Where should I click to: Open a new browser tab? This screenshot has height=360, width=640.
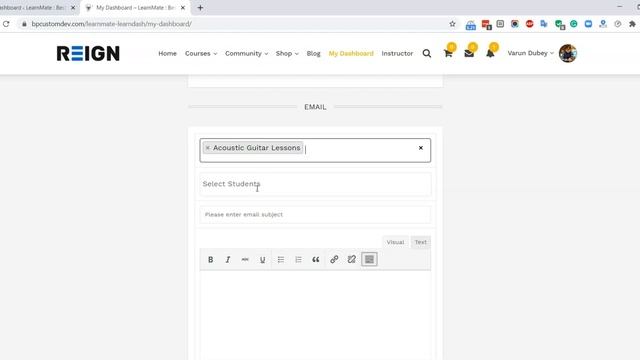tap(200, 8)
